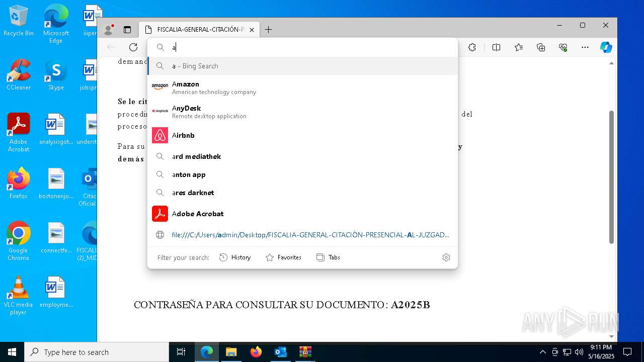Open Browser essentials heart icon
The image size is (644, 362).
coord(563,47)
